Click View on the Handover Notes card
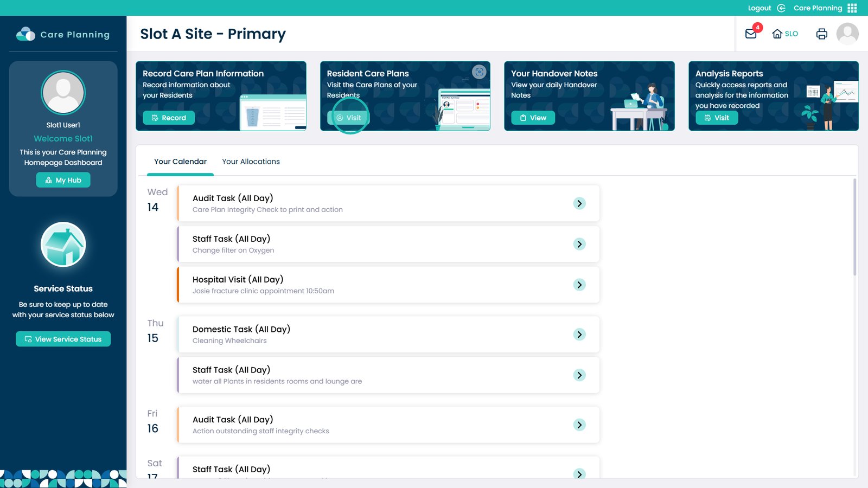Screen dimensions: 868x488 tap(533, 118)
